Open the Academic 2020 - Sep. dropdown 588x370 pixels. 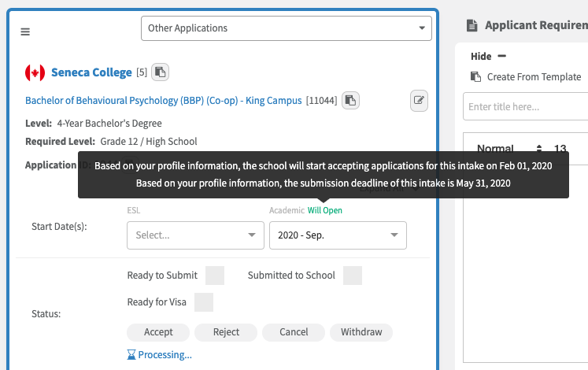(338, 235)
